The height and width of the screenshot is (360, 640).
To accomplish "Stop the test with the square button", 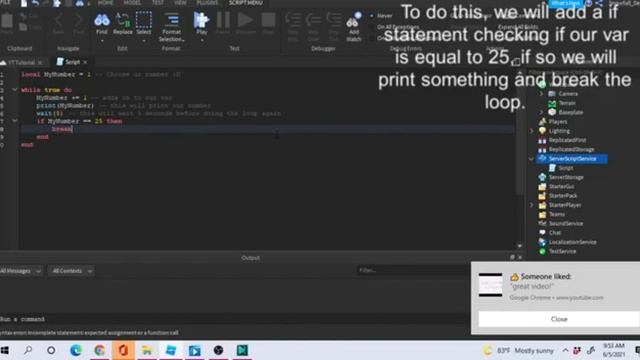I will coord(268,23).
